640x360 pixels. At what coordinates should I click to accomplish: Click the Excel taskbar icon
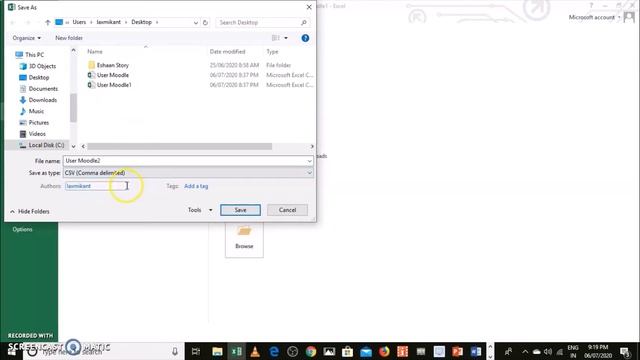(236, 351)
